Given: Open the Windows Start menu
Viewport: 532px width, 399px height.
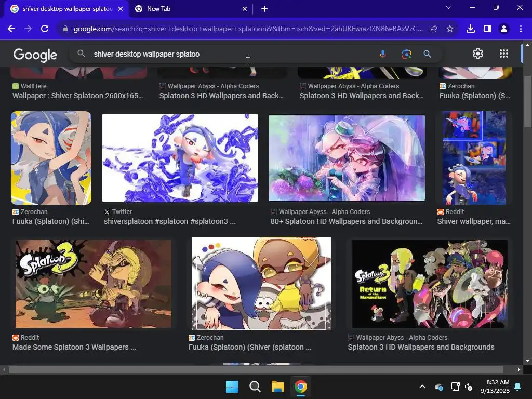Looking at the screenshot, I should click(x=232, y=387).
